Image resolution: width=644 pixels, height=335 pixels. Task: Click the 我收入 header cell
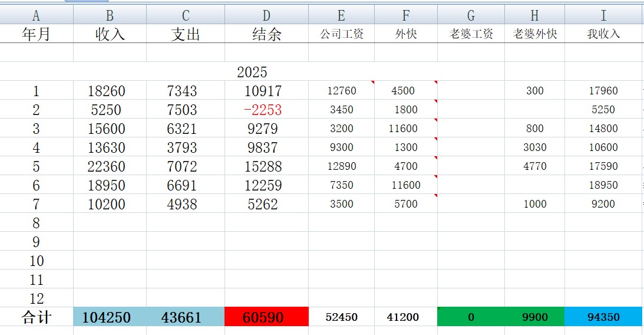(x=603, y=34)
